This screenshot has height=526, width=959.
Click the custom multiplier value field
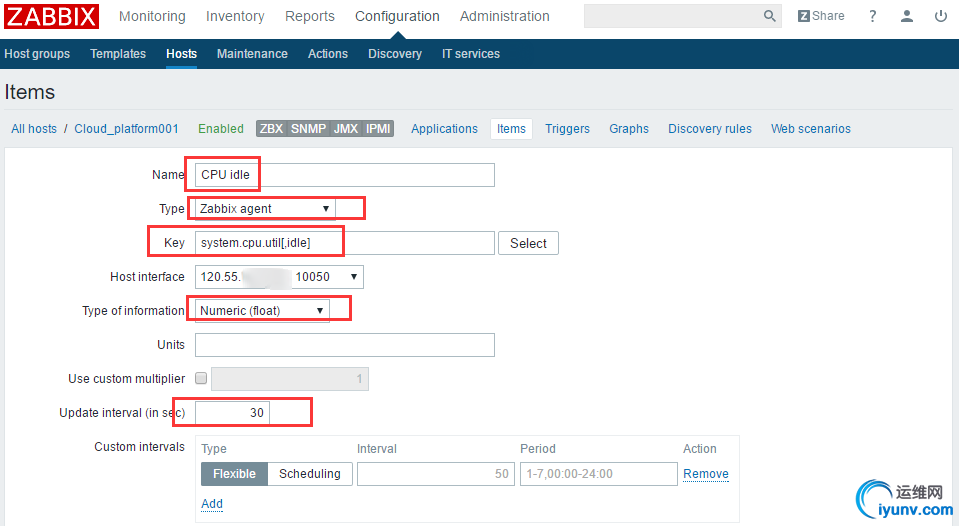point(290,379)
